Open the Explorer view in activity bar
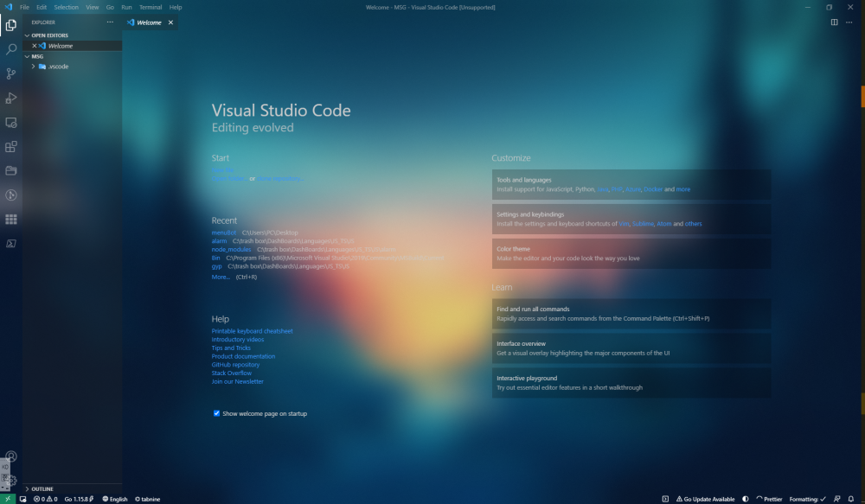 (11, 25)
